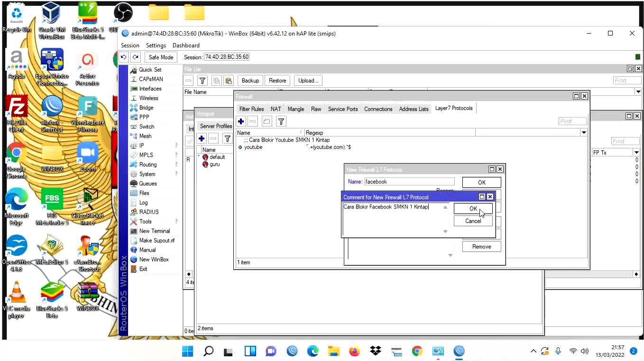Image resolution: width=644 pixels, height=361 pixels.
Task: Open New Terminal from sidebar
Action: tap(154, 231)
